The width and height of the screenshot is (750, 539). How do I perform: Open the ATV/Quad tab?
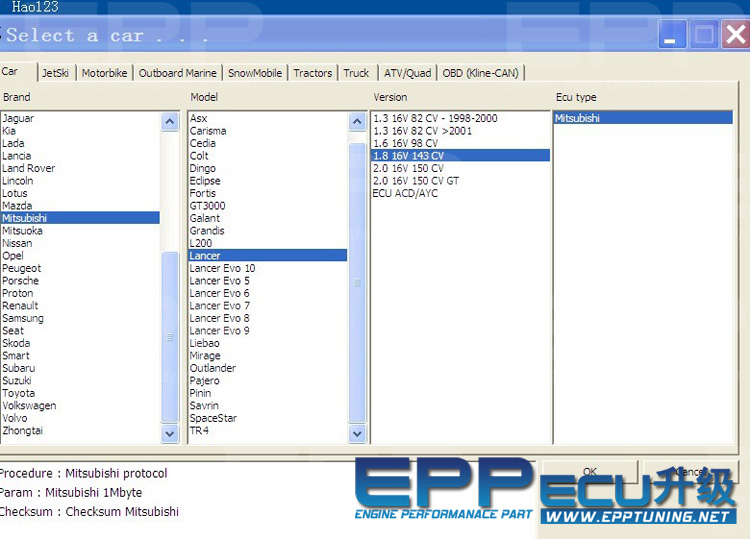tap(408, 73)
